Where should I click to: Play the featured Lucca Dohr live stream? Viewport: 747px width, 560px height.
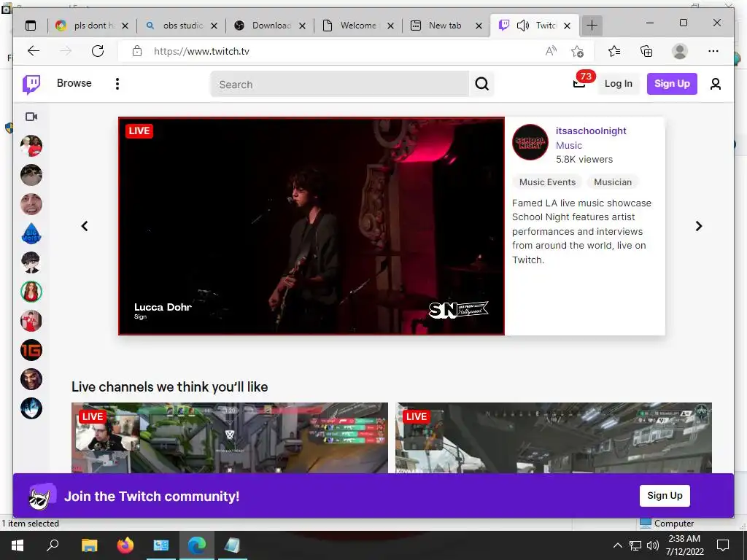(311, 226)
